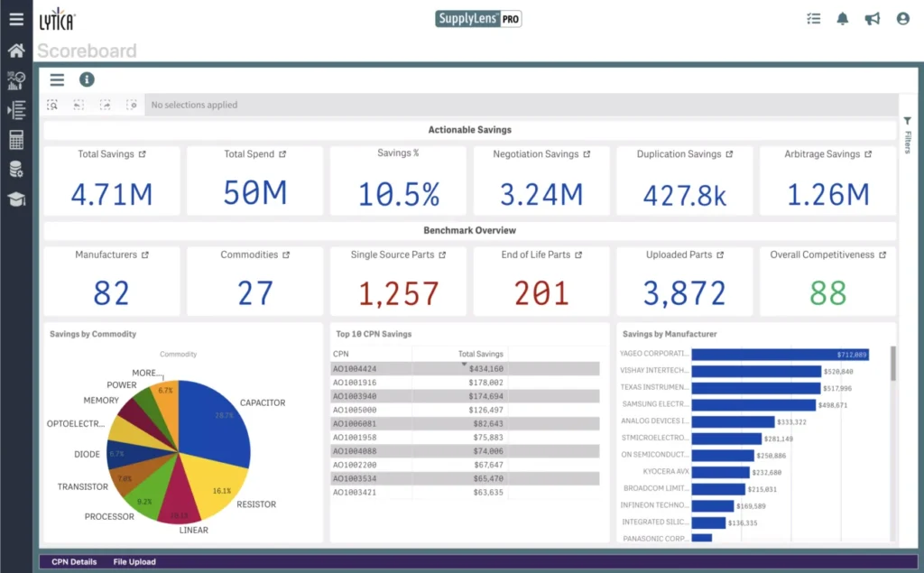Expand the indented list icon in sidebar
924x573 pixels.
16,110
